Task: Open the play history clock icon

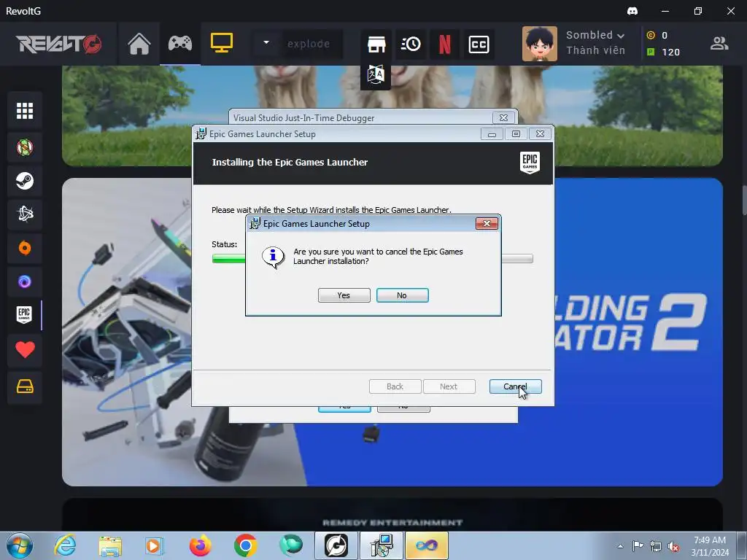Action: tap(411, 44)
